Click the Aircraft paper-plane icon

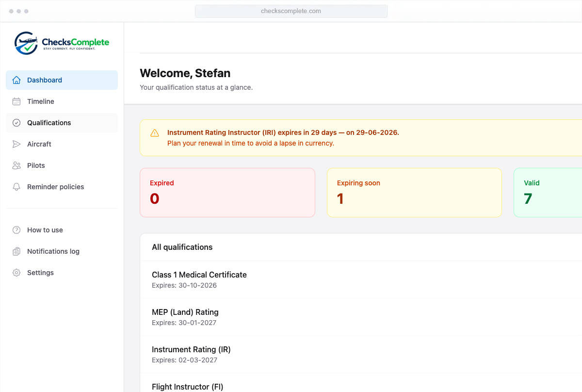coord(16,144)
